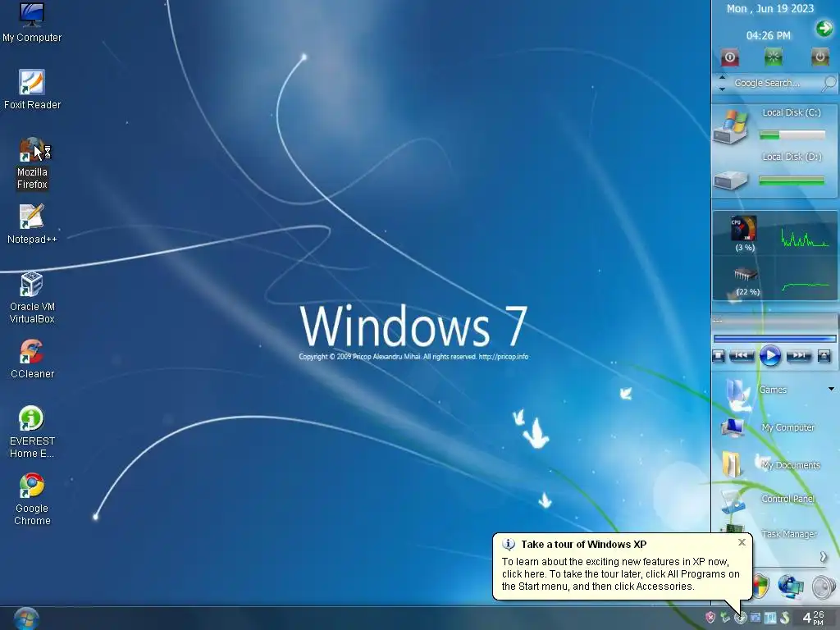Click the My Documents label in sidebar
The height and width of the screenshot is (630, 840).
coord(791,465)
